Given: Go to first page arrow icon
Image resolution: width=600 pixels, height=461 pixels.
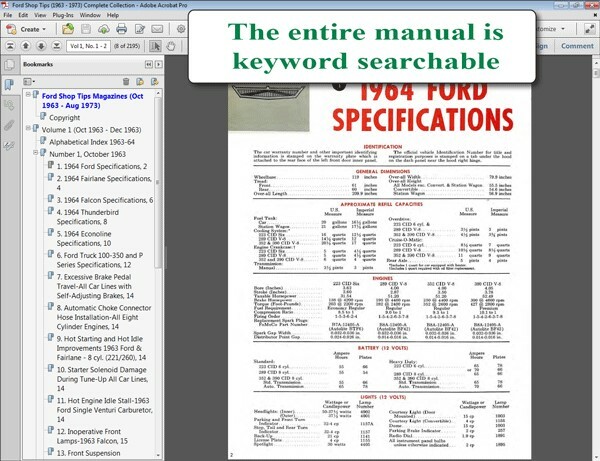Looking at the screenshot, I should (x=10, y=46).
